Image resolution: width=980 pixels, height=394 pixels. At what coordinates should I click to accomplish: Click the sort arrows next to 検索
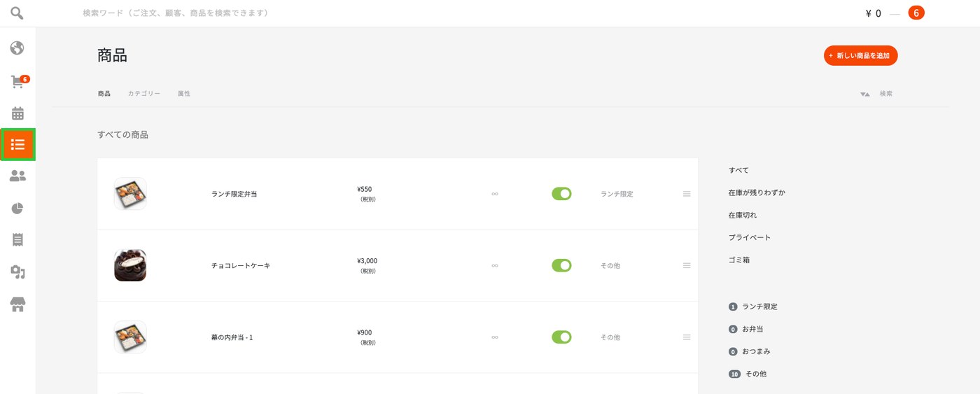[x=865, y=94]
